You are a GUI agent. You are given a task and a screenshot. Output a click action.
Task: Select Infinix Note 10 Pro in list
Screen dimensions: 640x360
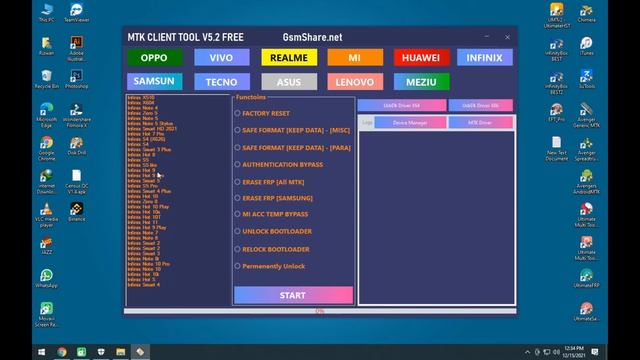149,264
